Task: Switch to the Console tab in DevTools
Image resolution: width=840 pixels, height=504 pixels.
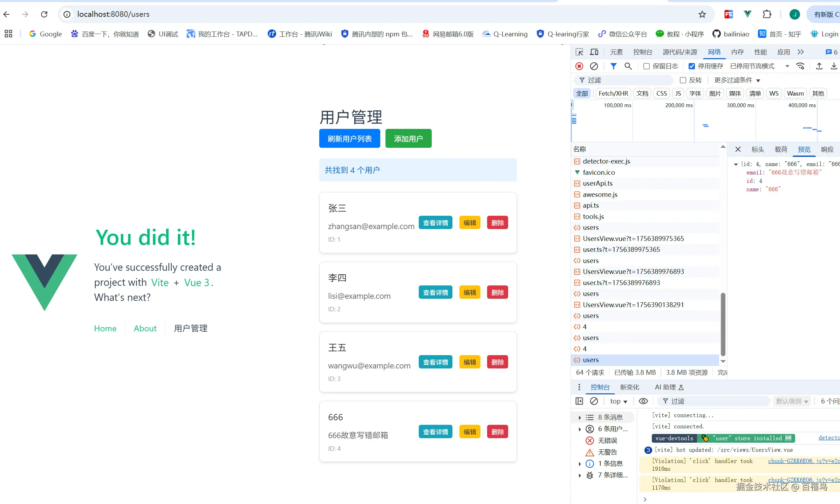Action: pyautogui.click(x=642, y=52)
